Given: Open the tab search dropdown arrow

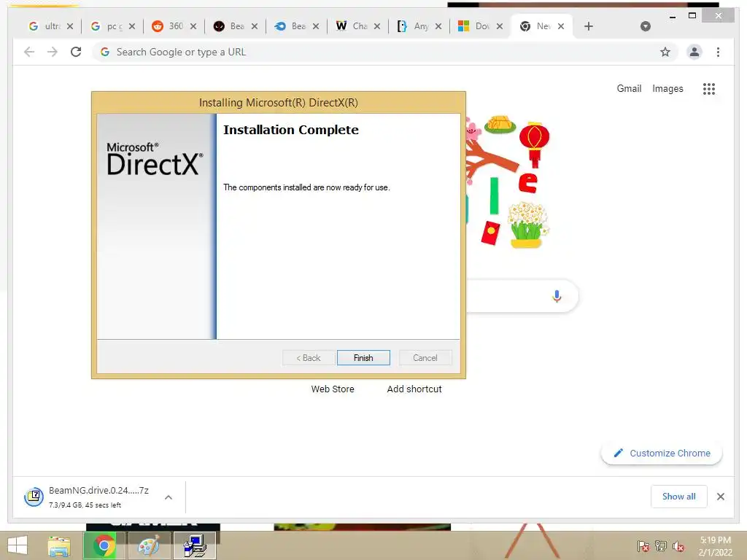Looking at the screenshot, I should (645, 26).
